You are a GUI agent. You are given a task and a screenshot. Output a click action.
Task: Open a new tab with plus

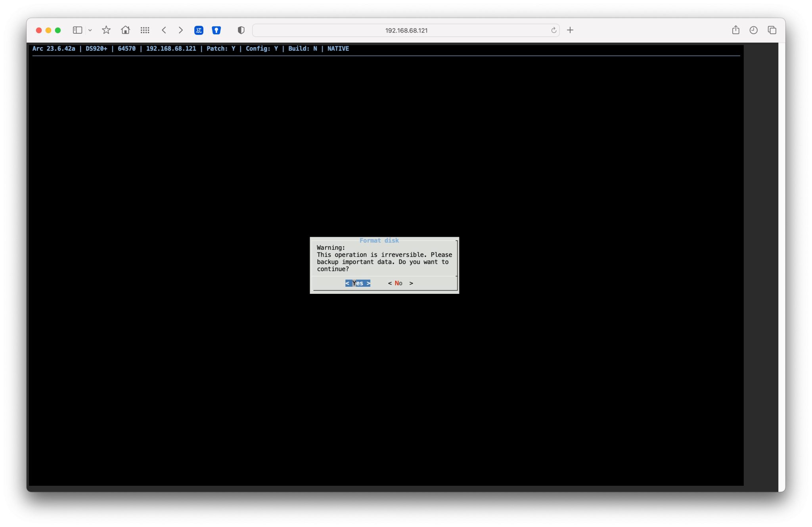click(570, 30)
